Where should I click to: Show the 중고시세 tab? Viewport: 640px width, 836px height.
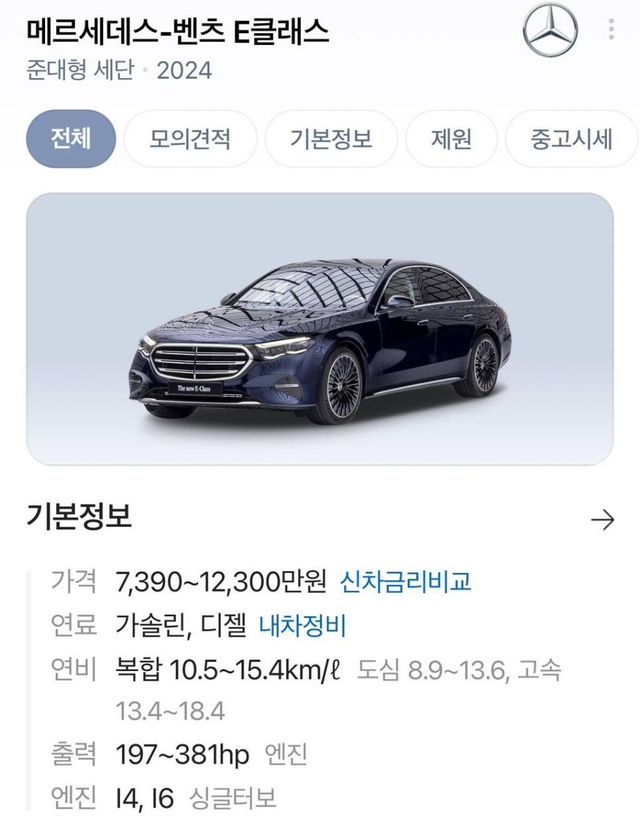571,138
